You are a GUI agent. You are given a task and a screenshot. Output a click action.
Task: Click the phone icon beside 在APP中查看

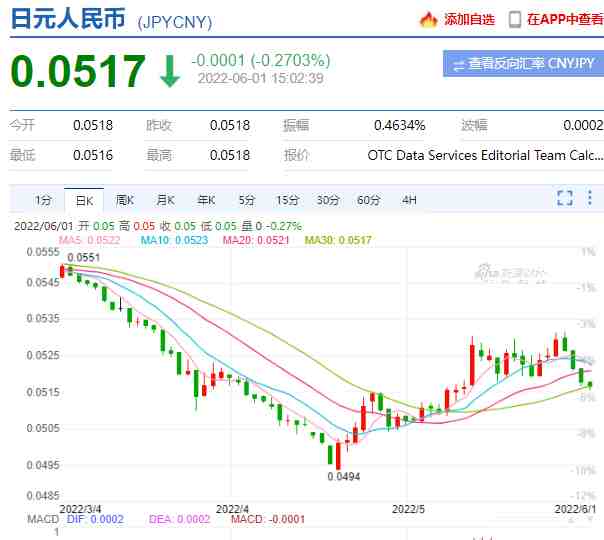click(515, 20)
